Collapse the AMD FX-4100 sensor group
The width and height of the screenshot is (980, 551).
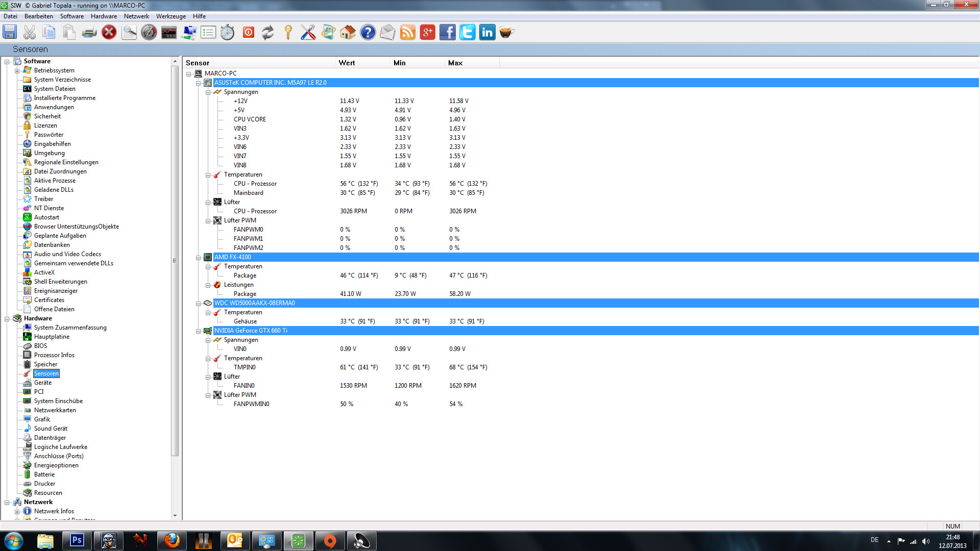coord(198,258)
